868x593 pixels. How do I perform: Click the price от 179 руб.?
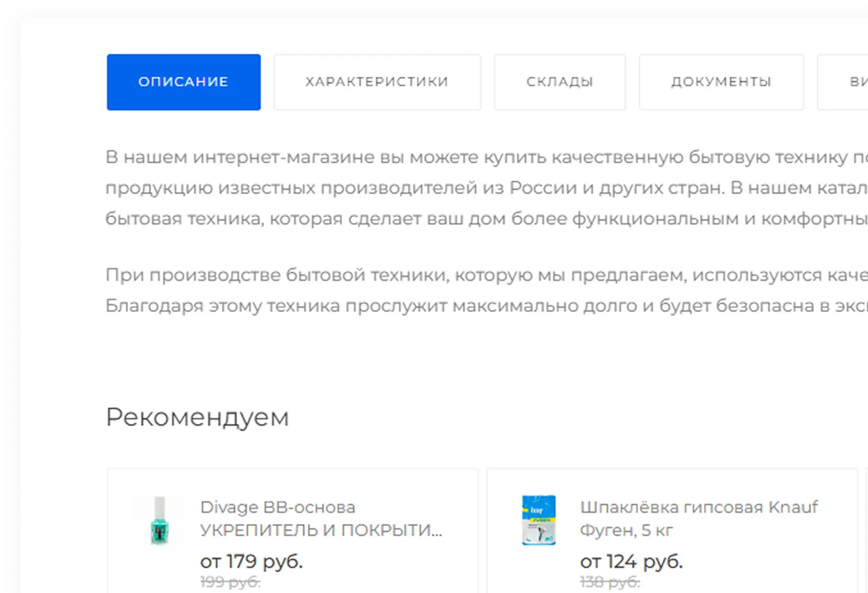tap(250, 561)
